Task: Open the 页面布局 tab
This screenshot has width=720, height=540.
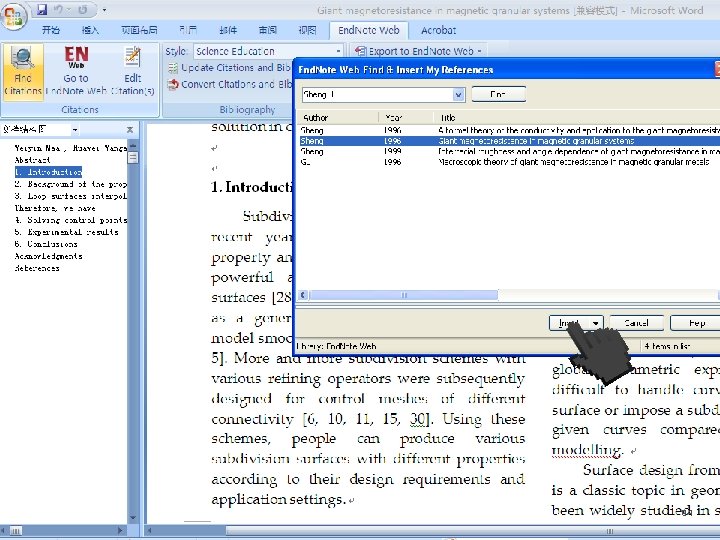Action: click(x=139, y=30)
